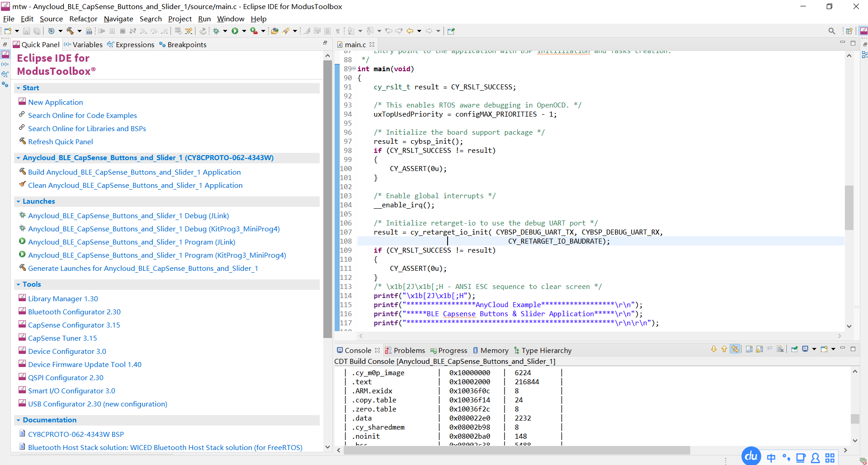Click the Step Over icon in toolbar
The image size is (868, 465).
154,31
